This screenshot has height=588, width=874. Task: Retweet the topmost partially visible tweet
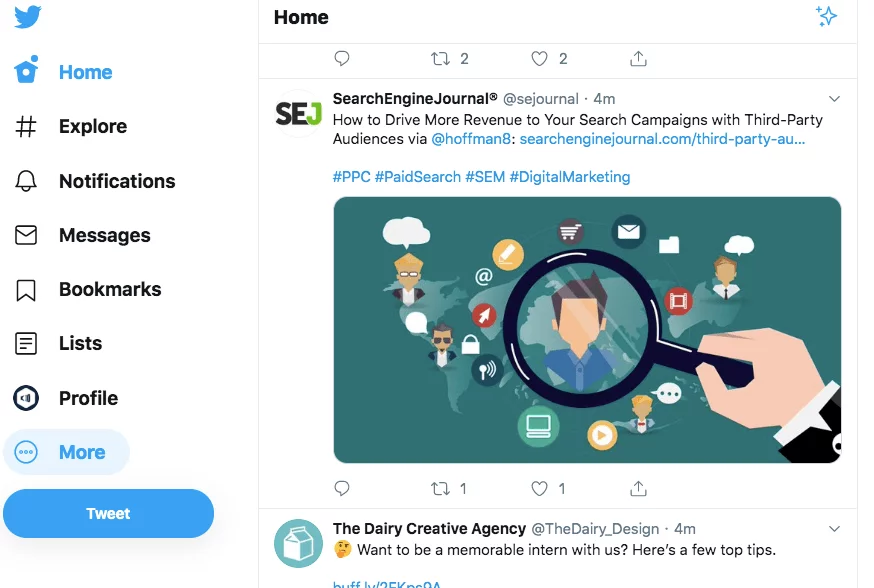pos(440,59)
